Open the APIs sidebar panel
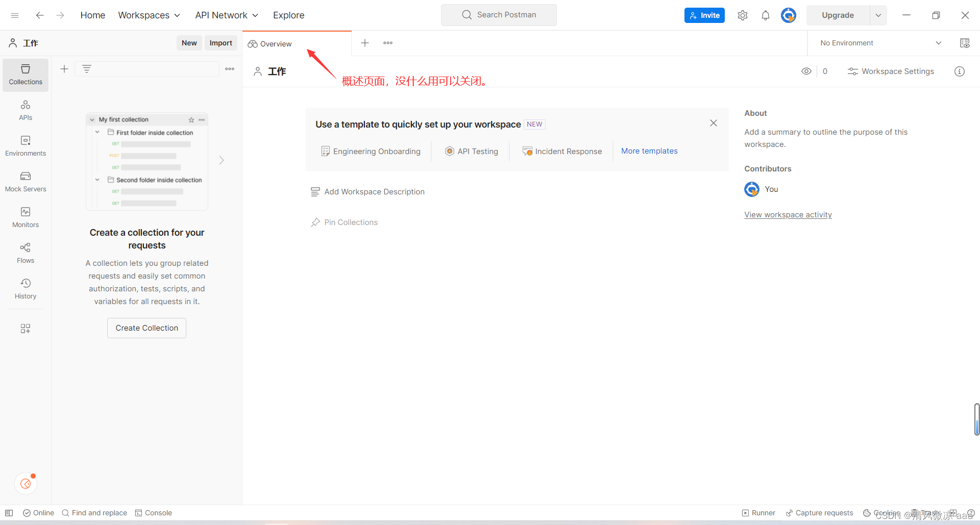Viewport: 980px width, 525px height. click(x=26, y=111)
